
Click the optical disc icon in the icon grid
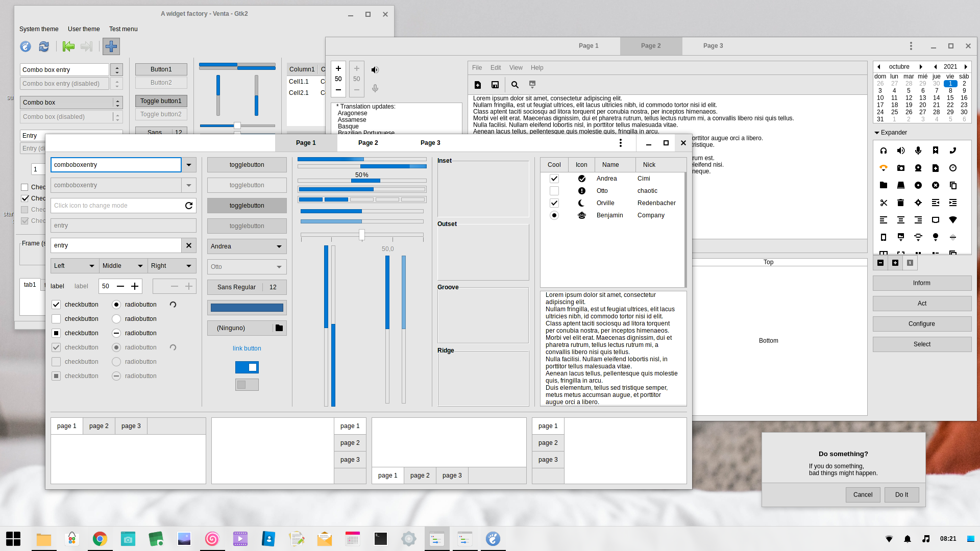coord(918,185)
